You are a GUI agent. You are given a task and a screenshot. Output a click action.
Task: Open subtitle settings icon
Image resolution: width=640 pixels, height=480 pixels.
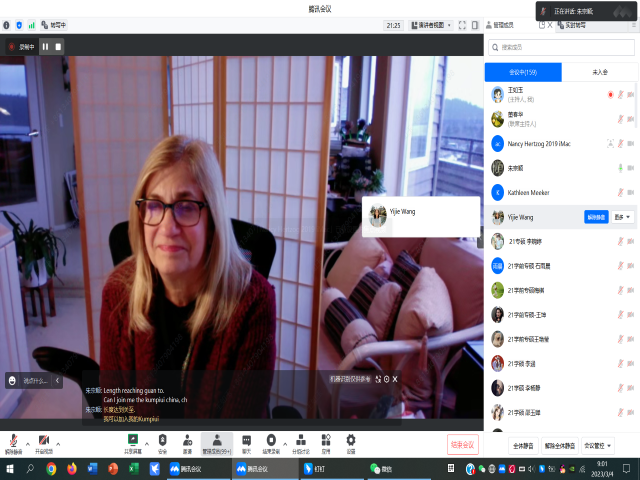pyautogui.click(x=387, y=379)
